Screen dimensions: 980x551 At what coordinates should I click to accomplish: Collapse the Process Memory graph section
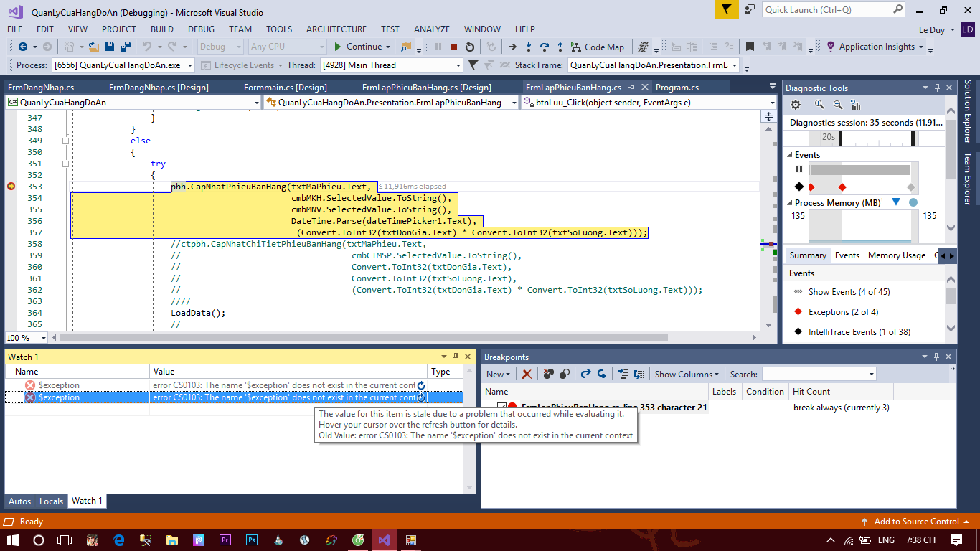pyautogui.click(x=790, y=203)
